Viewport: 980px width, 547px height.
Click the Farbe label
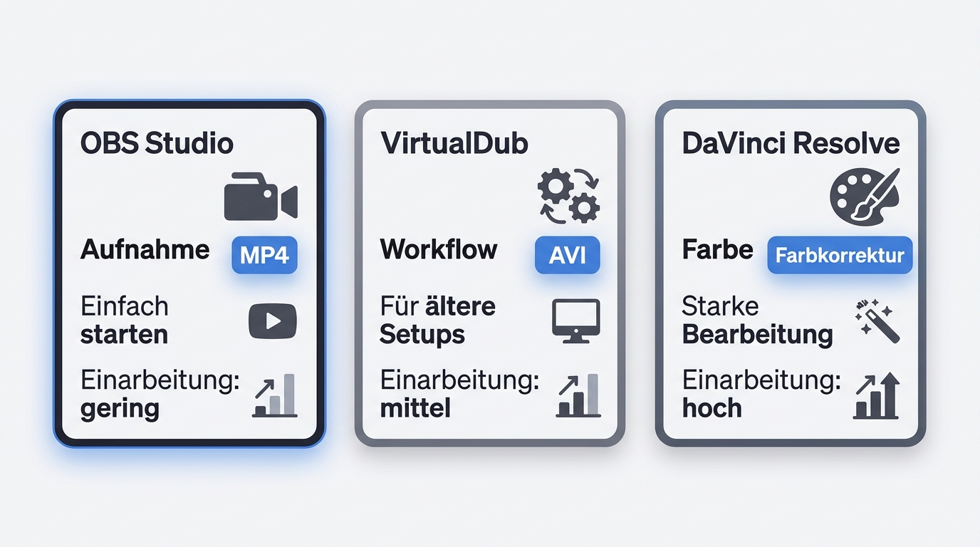(x=717, y=249)
